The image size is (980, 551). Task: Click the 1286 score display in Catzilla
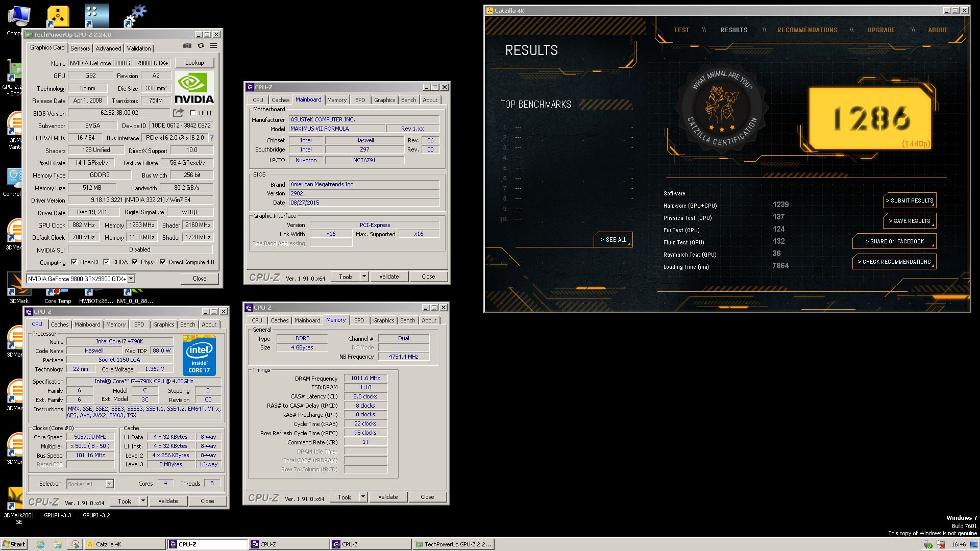click(x=872, y=119)
